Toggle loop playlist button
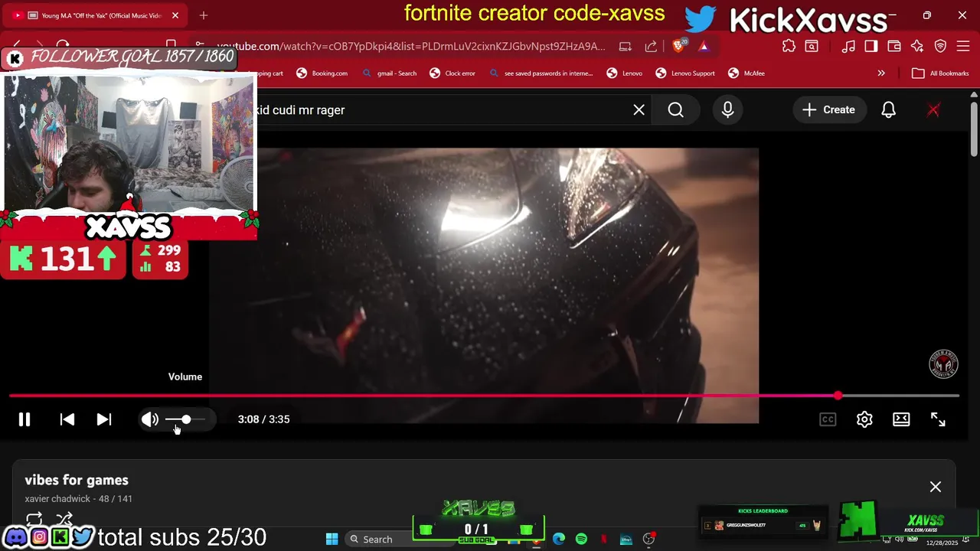Viewport: 980px width, 551px height. (34, 520)
